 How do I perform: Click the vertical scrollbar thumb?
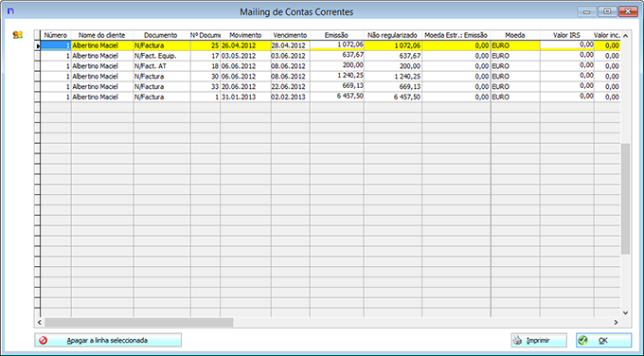(x=625, y=199)
